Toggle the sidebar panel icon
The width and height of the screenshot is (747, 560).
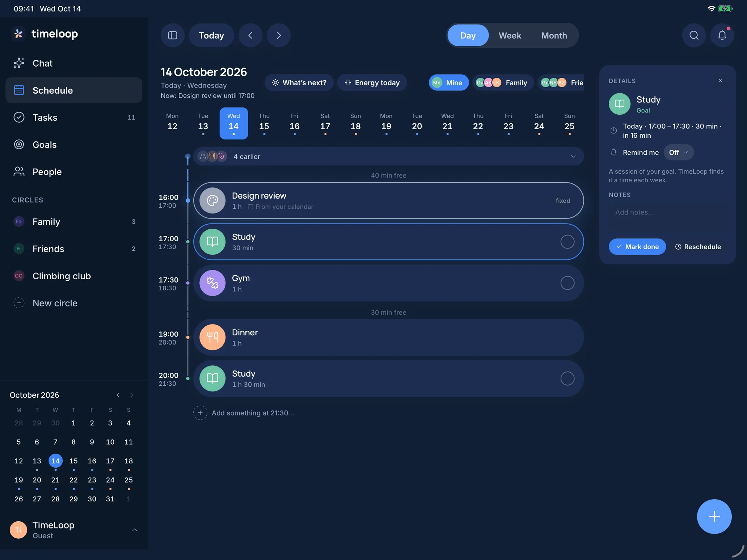(173, 35)
